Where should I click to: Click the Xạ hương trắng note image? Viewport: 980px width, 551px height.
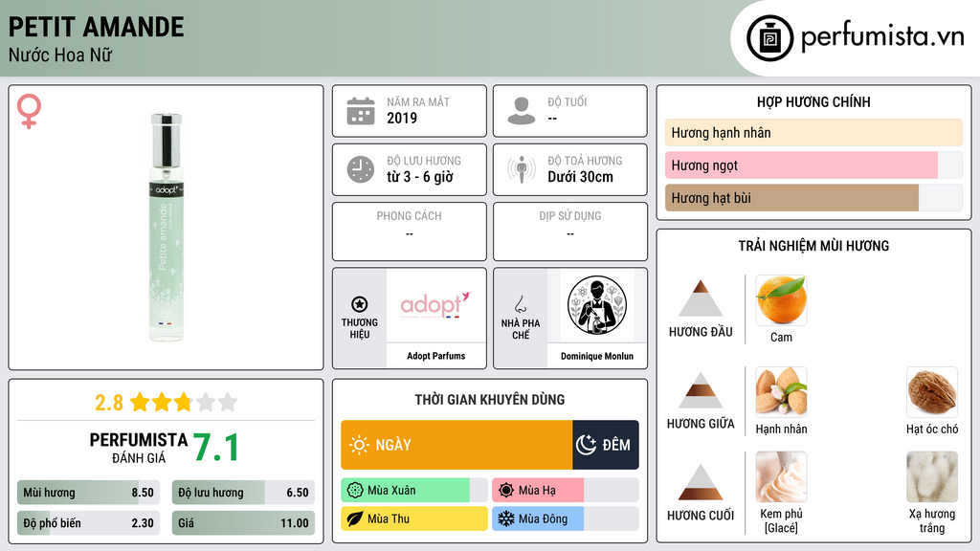pyautogui.click(x=932, y=476)
